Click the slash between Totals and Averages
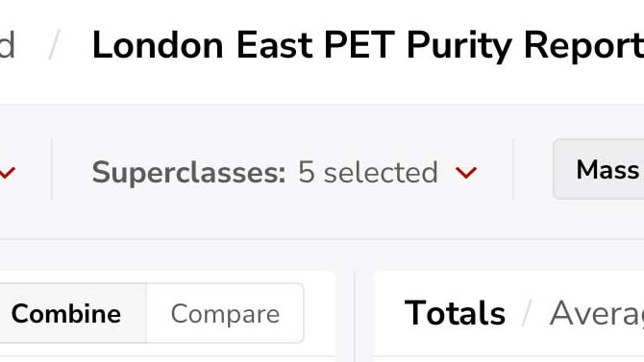This screenshot has width=644, height=362. click(x=527, y=313)
